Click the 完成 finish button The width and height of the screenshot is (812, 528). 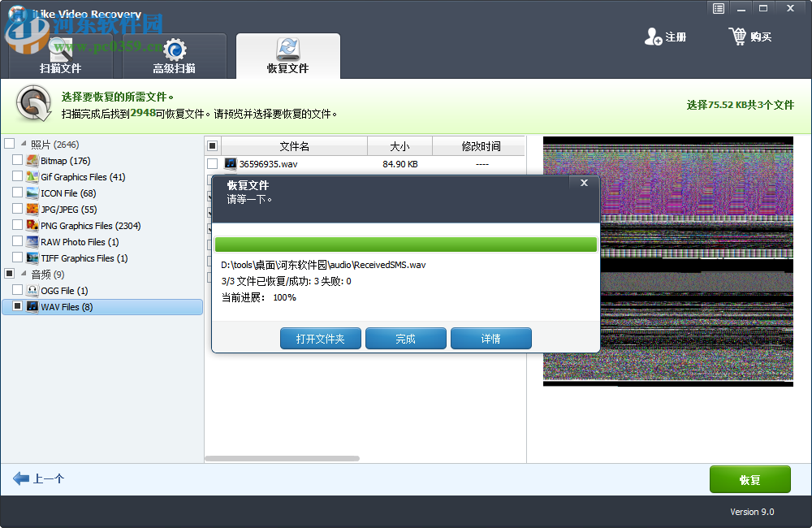(405, 339)
